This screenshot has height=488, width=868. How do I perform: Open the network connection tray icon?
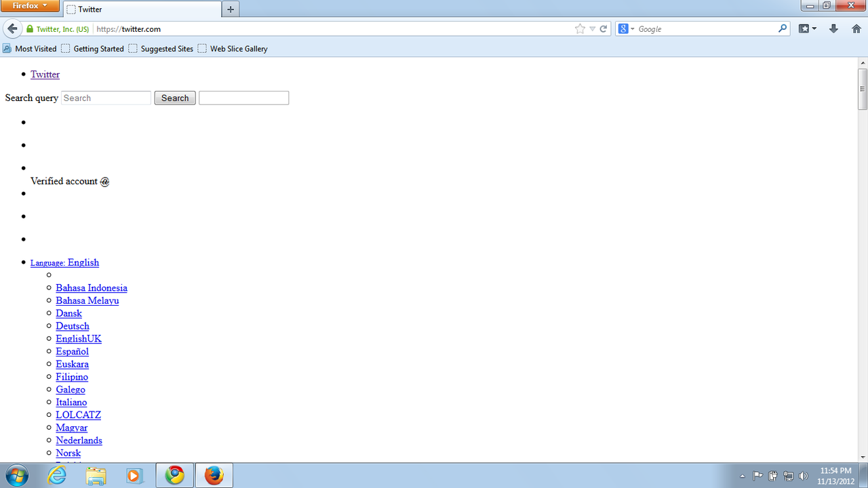pyautogui.click(x=788, y=476)
